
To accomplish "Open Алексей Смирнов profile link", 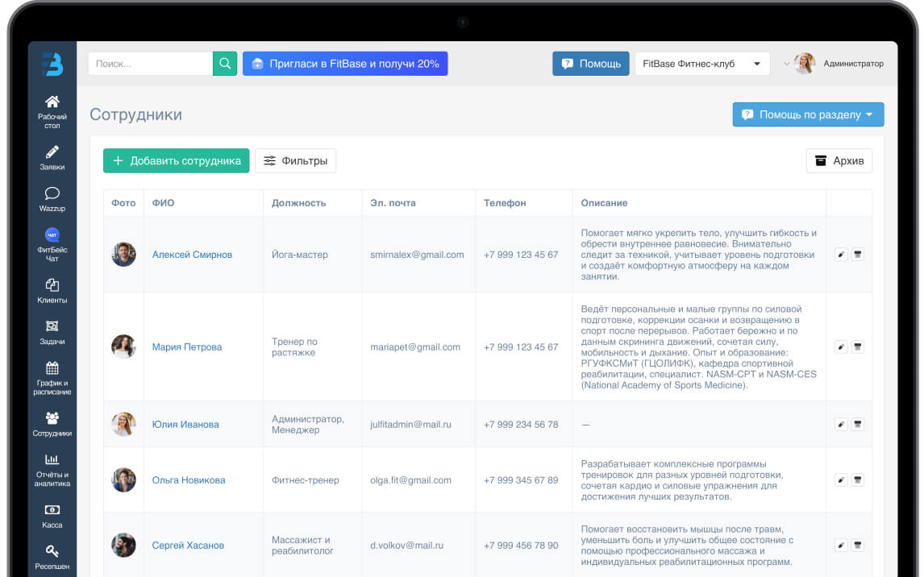I will (192, 255).
